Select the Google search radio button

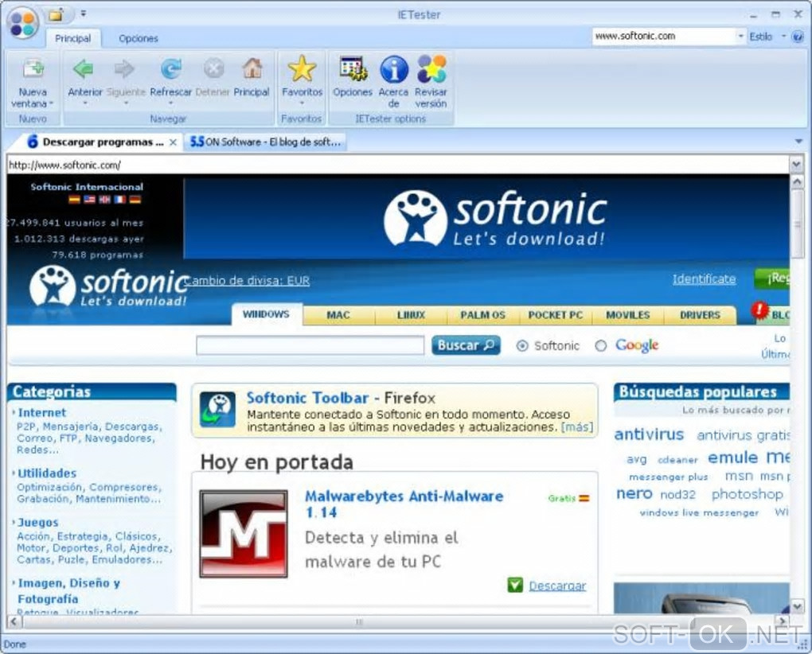(x=601, y=345)
